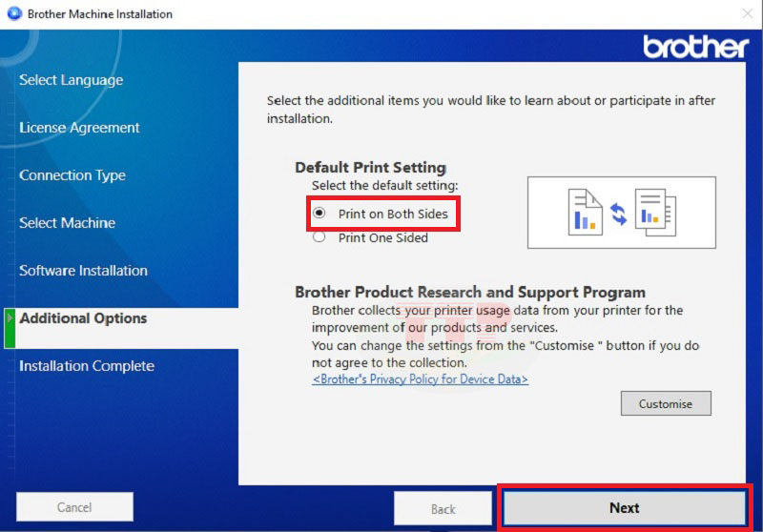This screenshot has width=763, height=532.
Task: Close the Brother Machine Installation window
Action: [x=747, y=14]
